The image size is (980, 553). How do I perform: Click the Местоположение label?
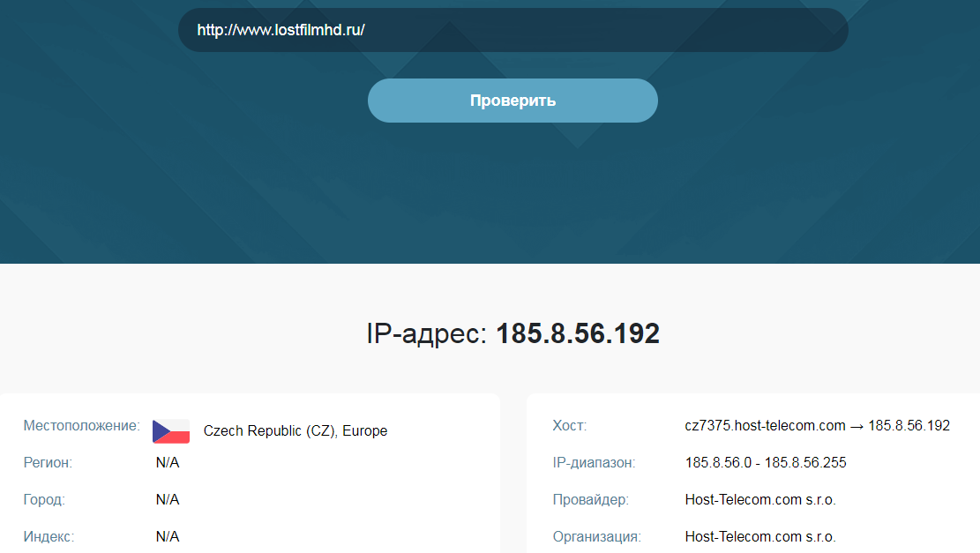tap(81, 426)
